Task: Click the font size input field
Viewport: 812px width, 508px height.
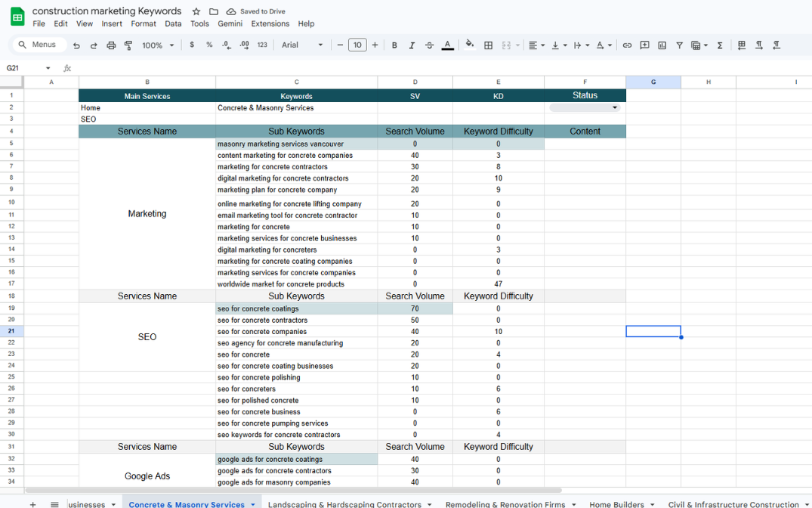Action: [357, 45]
